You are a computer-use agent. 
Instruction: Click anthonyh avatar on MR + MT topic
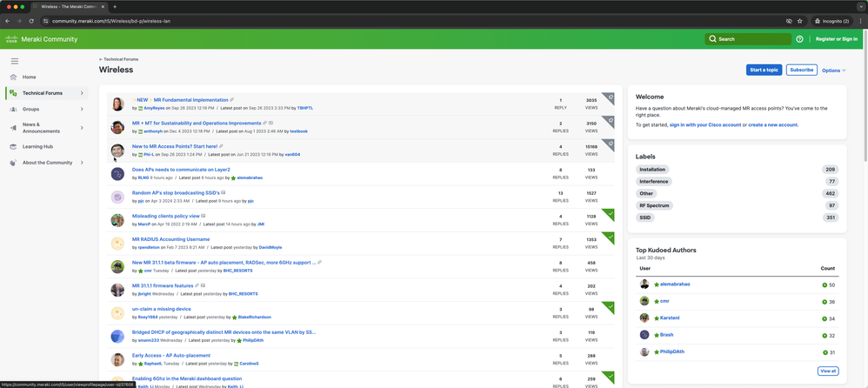(117, 127)
